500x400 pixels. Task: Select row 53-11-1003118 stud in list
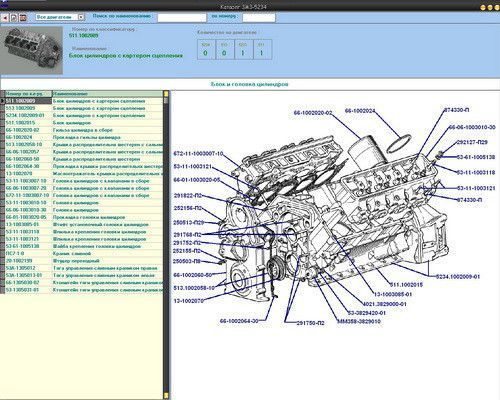(83, 232)
